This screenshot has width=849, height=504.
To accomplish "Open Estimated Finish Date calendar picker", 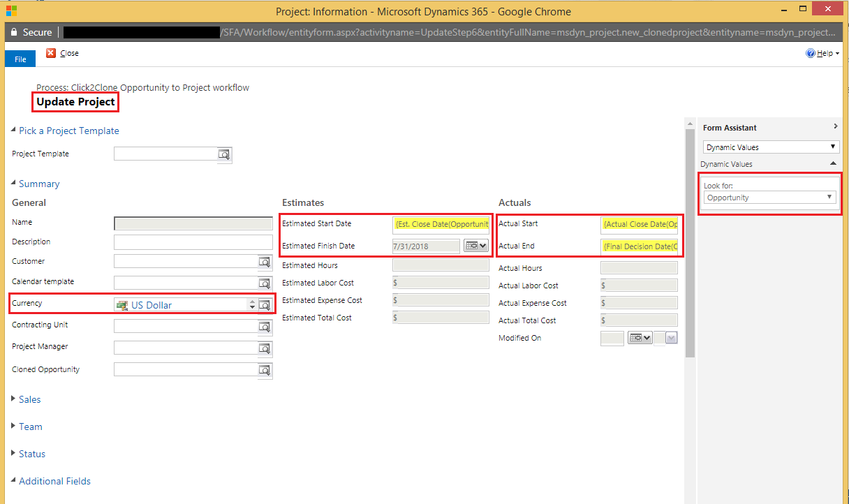I will pos(475,246).
